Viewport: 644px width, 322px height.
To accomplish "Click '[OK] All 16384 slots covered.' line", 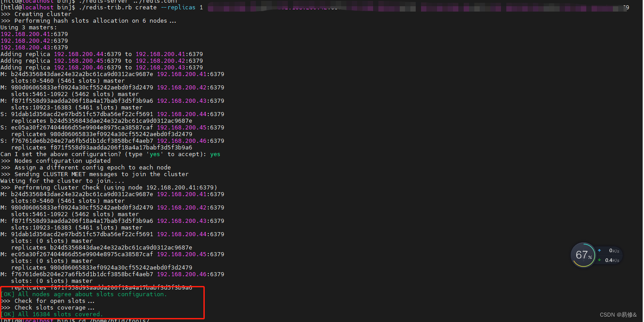I will click(x=52, y=314).
